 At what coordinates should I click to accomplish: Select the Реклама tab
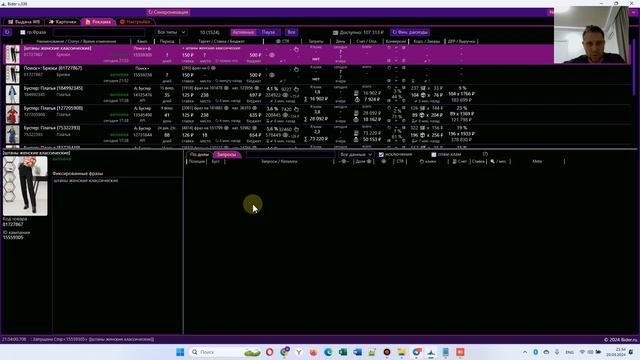point(98,22)
